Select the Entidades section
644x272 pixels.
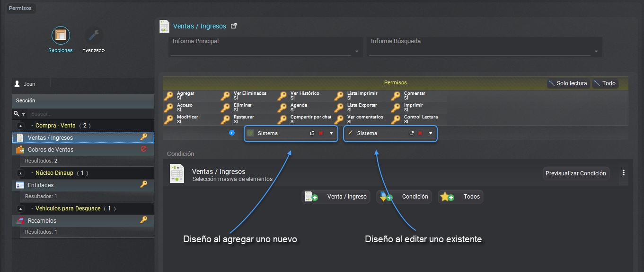[41, 185]
